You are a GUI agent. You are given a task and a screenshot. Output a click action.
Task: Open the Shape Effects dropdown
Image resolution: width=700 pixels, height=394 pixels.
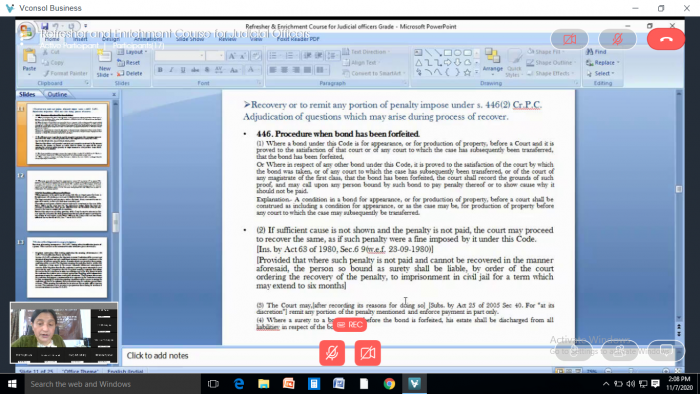[x=550, y=73]
